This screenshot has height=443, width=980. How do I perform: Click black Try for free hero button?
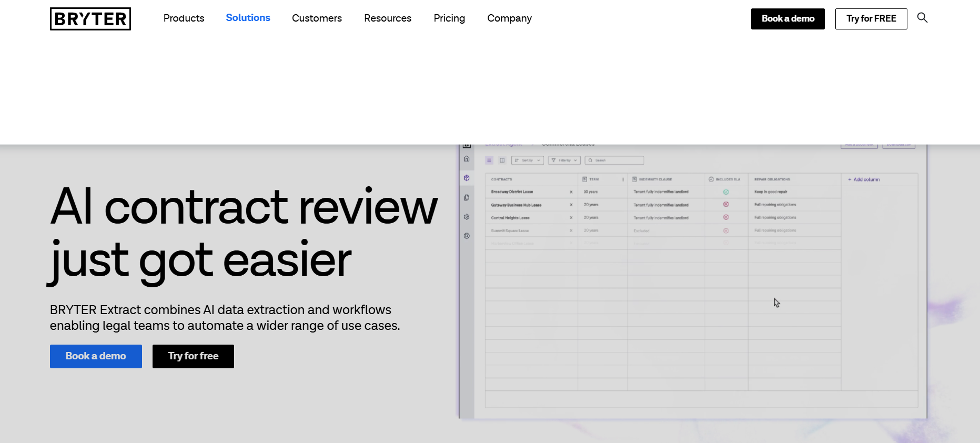pos(193,356)
